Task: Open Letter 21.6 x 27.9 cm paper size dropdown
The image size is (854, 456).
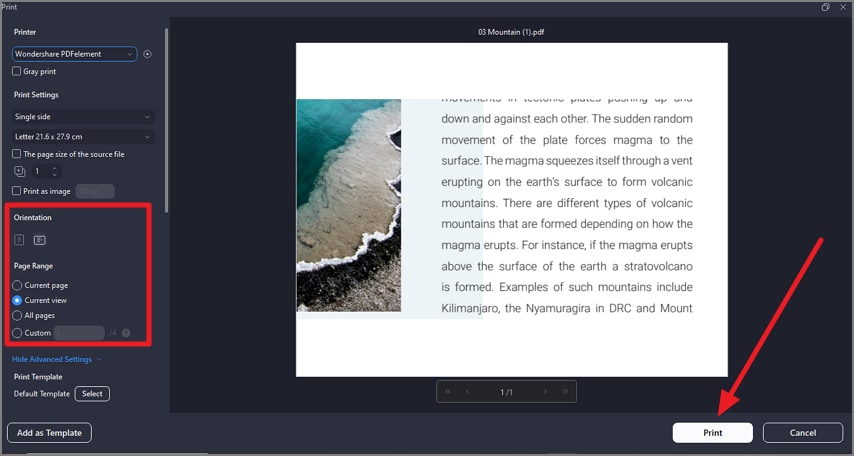Action: pos(83,137)
